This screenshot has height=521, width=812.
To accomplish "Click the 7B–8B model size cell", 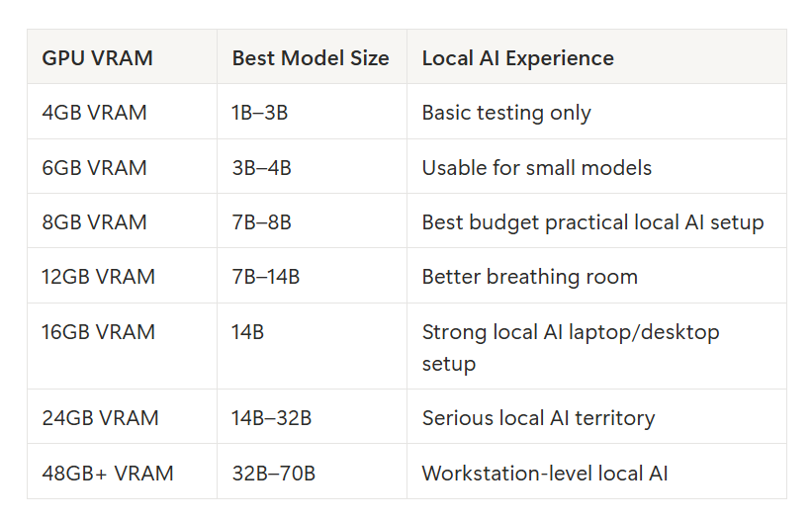I will click(261, 222).
